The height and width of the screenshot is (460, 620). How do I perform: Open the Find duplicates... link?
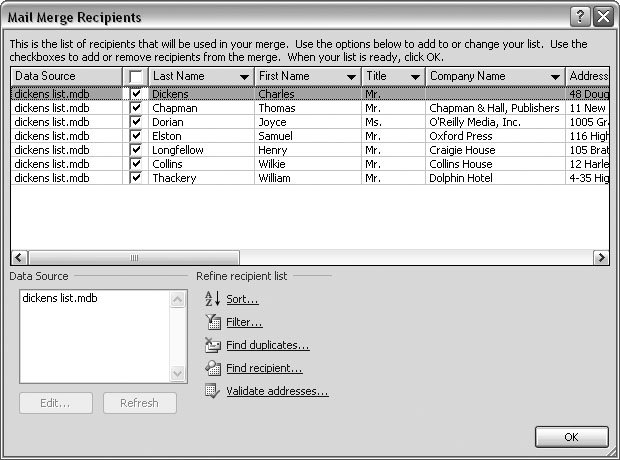[268, 345]
